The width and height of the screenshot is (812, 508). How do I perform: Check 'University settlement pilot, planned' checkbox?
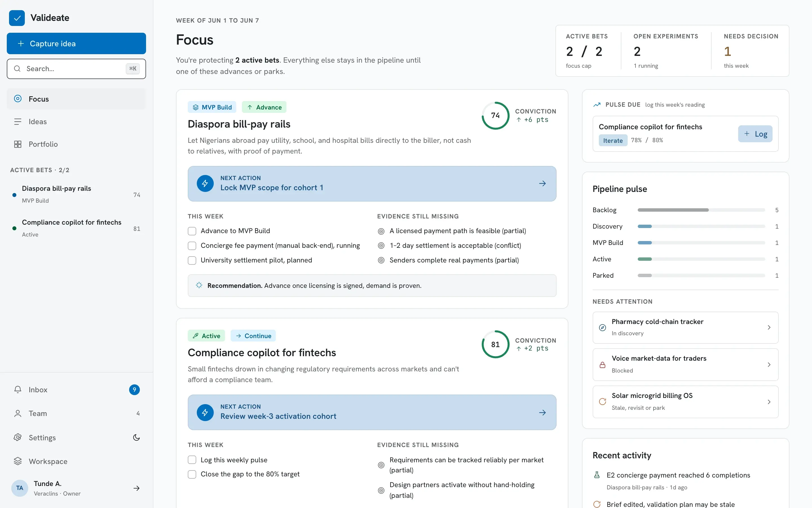(x=192, y=260)
